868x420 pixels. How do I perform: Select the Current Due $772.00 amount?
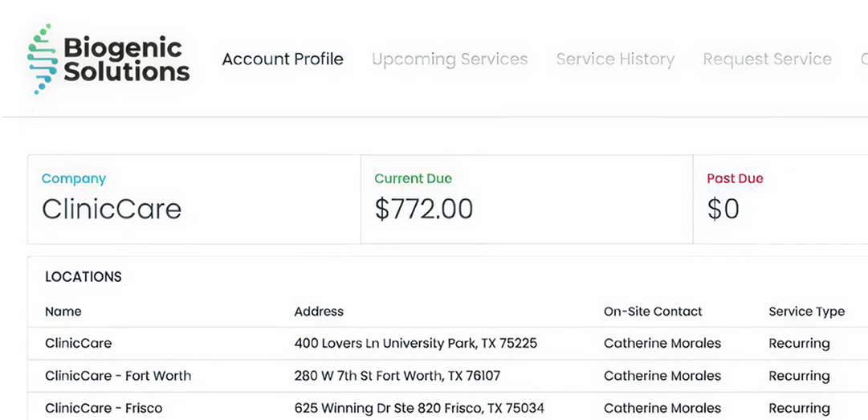pyautogui.click(x=424, y=209)
